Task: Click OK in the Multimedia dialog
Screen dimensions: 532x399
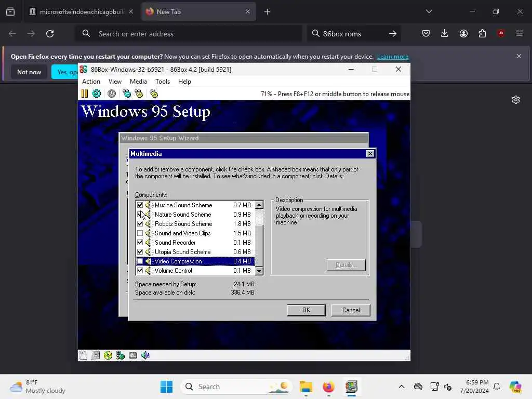Action: (x=306, y=310)
